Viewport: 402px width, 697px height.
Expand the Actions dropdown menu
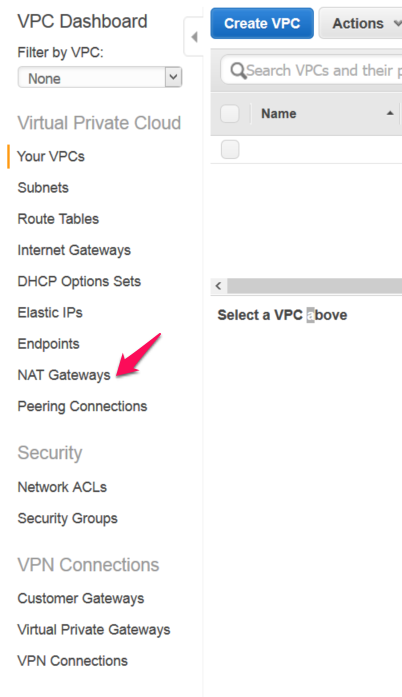(x=360, y=23)
